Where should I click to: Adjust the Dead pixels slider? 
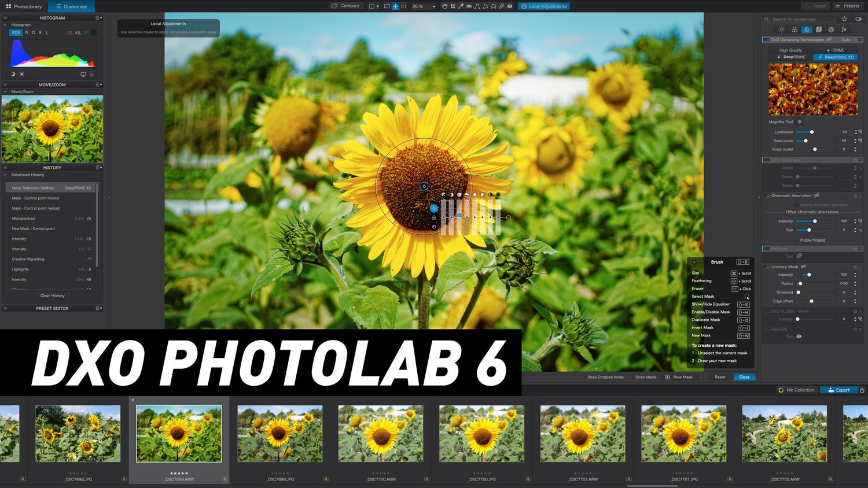[x=815, y=141]
